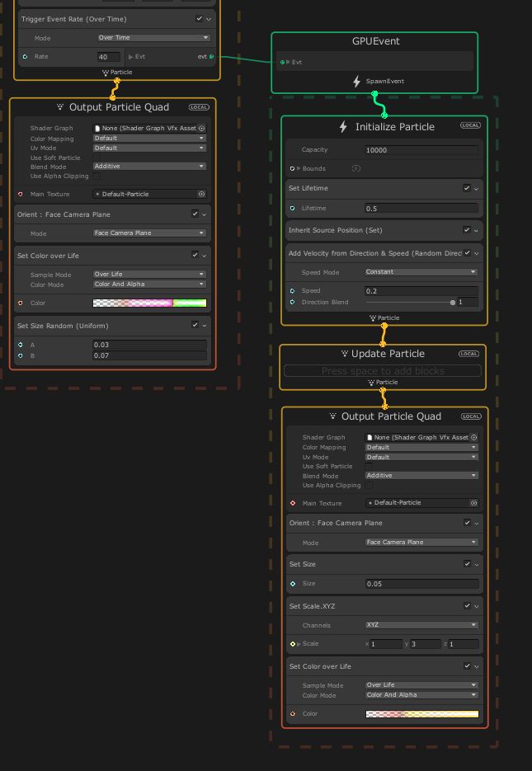This screenshot has width=532, height=771.
Task: Open Shader Graph object picker in left Output Quad
Action: pos(202,129)
